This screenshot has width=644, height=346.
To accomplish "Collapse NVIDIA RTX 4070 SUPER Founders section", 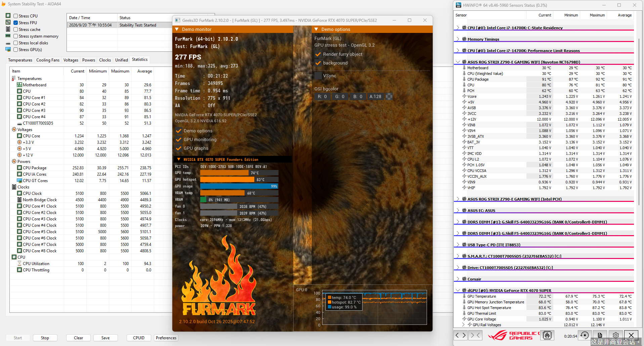I will click(178, 160).
